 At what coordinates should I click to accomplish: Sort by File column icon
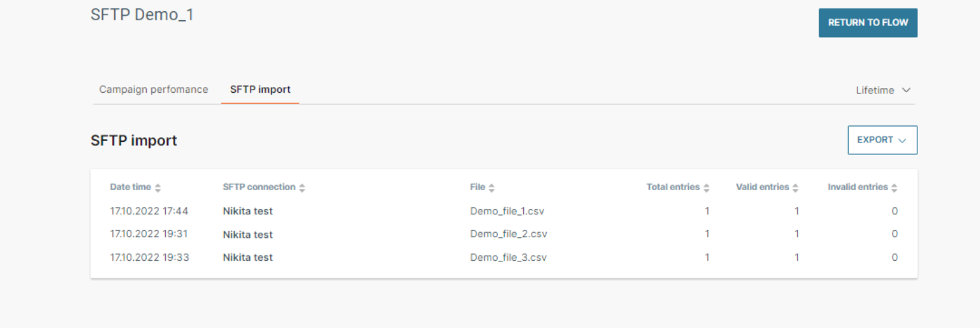pyautogui.click(x=491, y=188)
